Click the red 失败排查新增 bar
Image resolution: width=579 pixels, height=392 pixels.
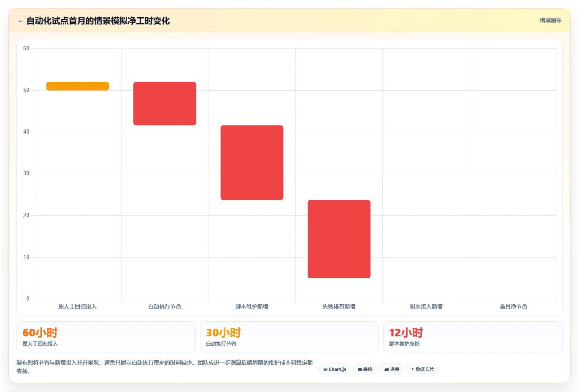pyautogui.click(x=339, y=239)
